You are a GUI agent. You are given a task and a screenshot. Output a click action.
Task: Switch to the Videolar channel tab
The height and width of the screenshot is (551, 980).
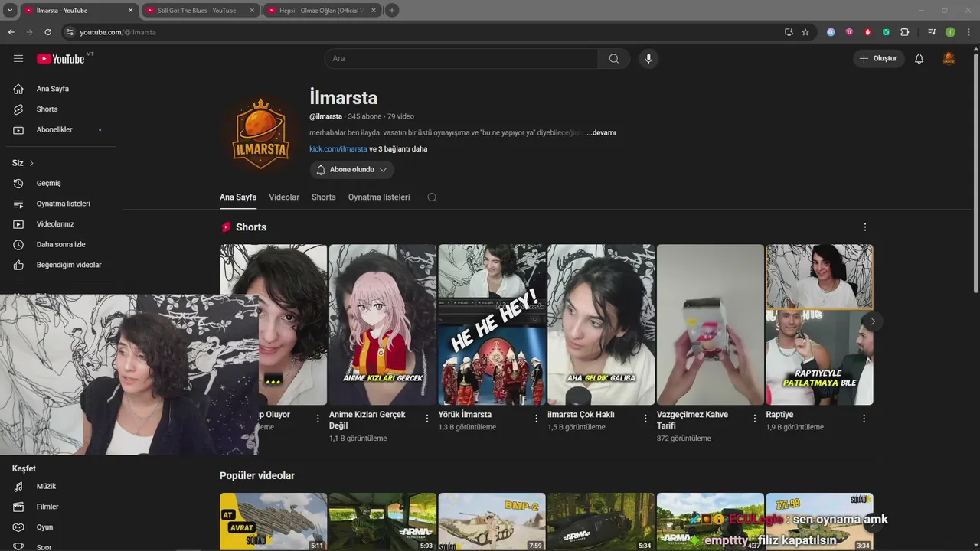click(x=284, y=197)
